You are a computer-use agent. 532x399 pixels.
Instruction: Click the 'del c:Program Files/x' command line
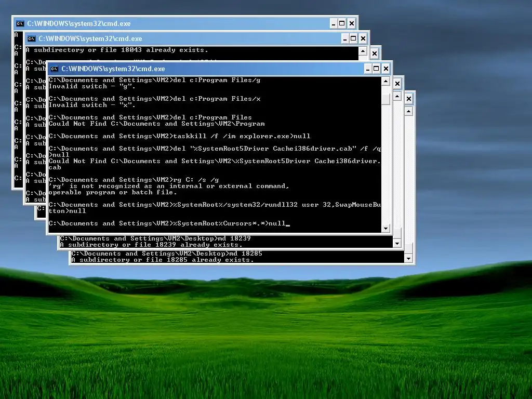pyautogui.click(x=155, y=99)
